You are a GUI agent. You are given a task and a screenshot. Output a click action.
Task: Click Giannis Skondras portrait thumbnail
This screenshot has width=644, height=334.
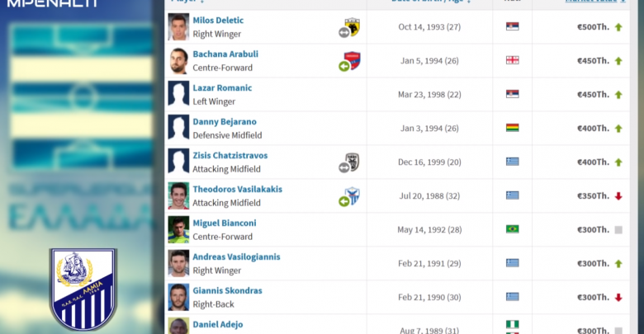178,297
